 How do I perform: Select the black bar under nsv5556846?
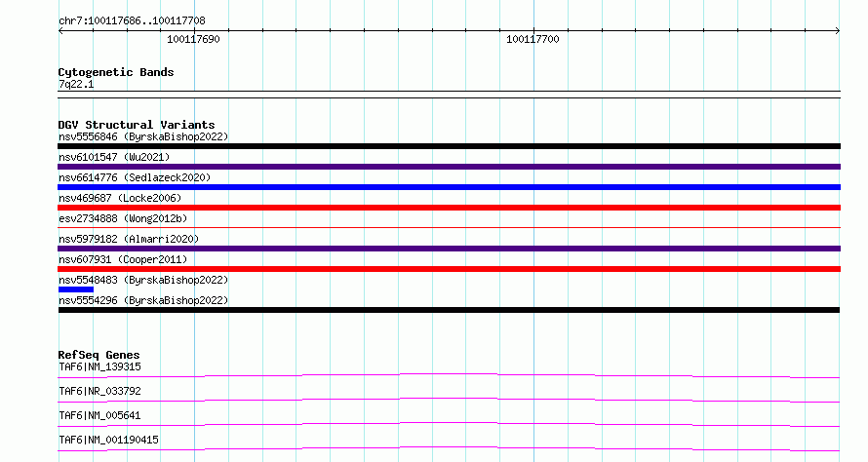coord(449,146)
